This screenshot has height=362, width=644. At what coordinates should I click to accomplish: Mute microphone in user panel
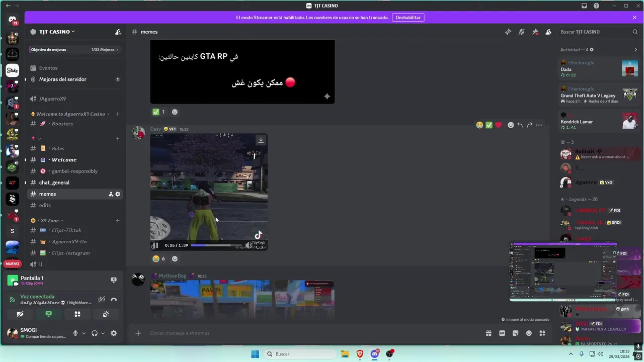(x=75, y=333)
